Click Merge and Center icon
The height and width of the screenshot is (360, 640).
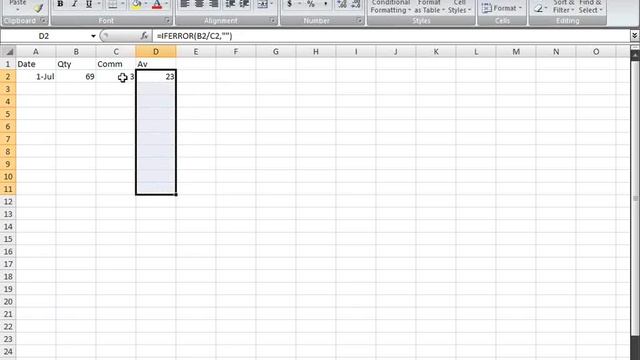pos(262,4)
